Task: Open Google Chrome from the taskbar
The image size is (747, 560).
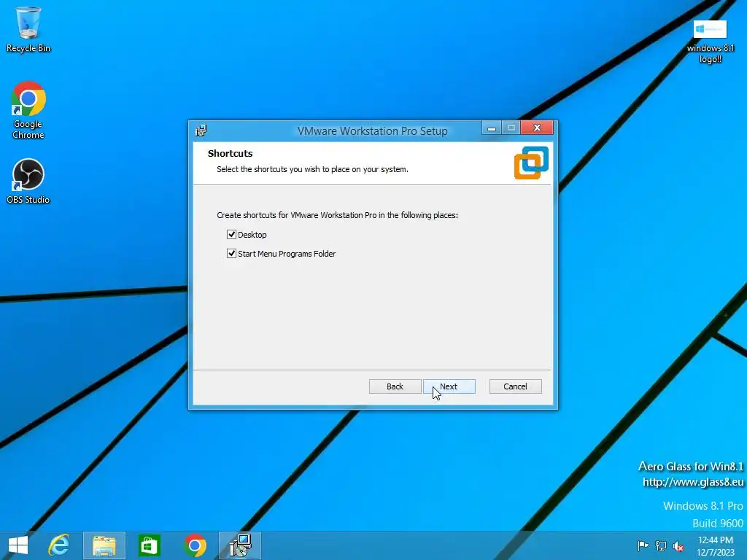Action: coord(195,545)
